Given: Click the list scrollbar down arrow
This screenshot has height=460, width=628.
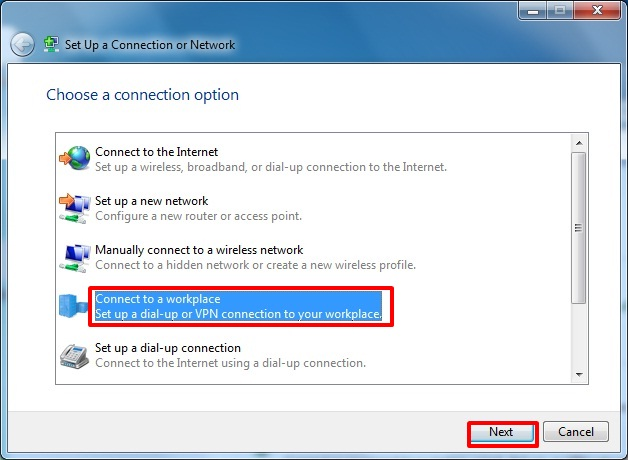Looking at the screenshot, I should point(579,375).
